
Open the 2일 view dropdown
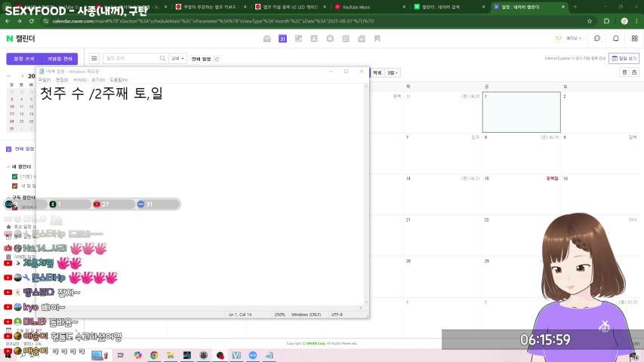click(393, 72)
